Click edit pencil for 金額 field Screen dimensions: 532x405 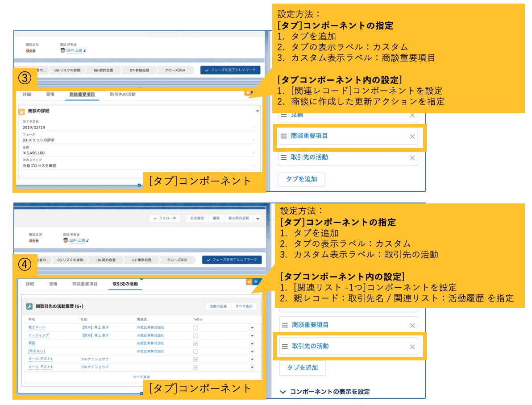coord(254,153)
